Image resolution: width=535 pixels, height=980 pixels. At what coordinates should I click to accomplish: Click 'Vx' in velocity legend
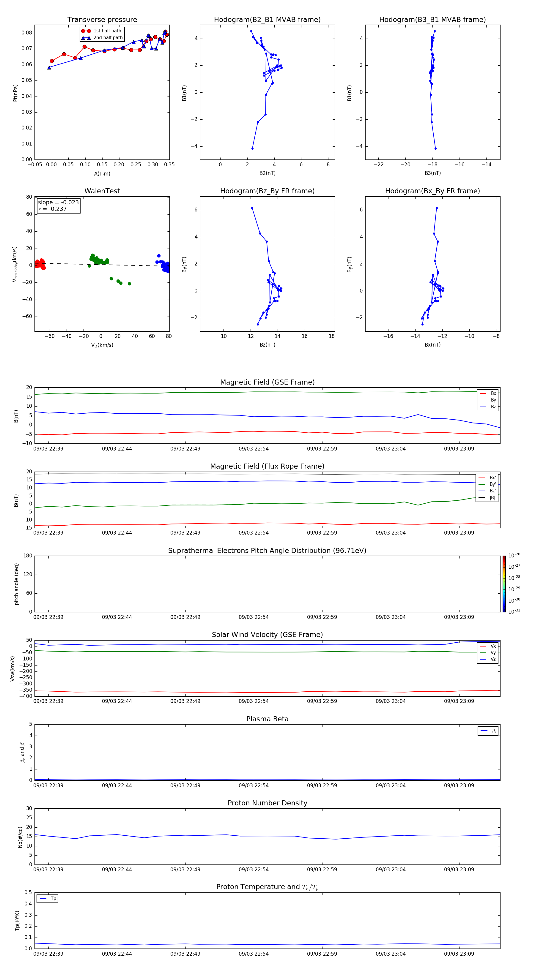pos(493,646)
